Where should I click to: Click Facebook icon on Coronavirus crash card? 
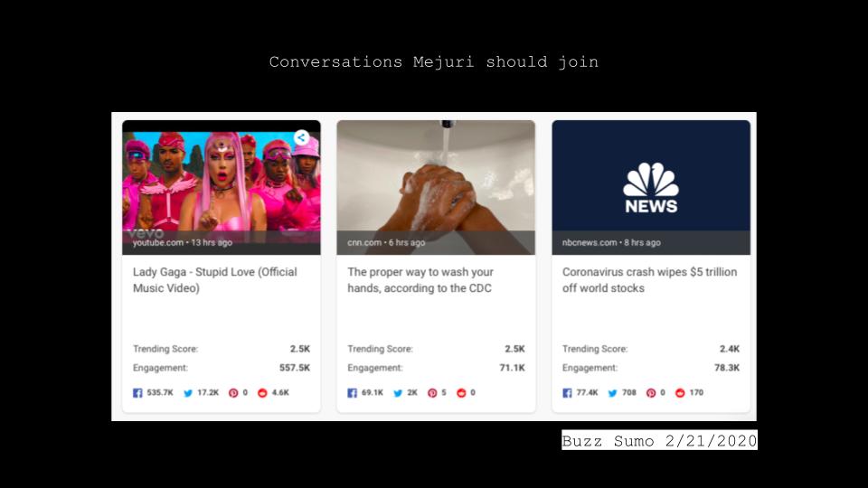tap(568, 393)
